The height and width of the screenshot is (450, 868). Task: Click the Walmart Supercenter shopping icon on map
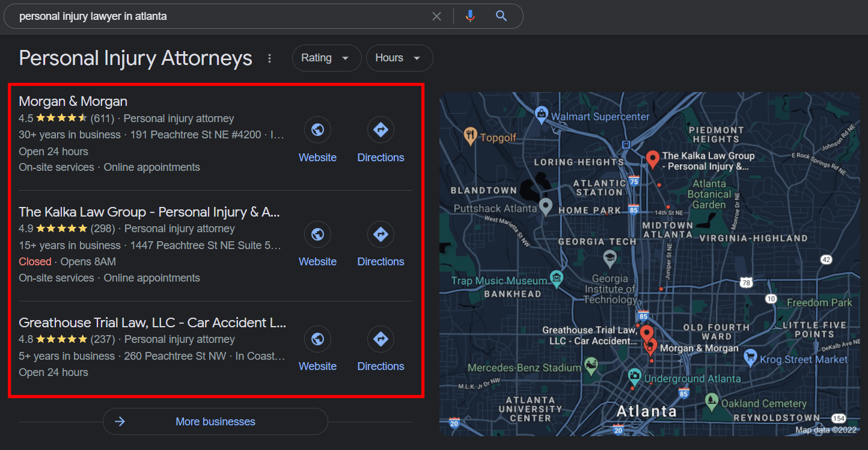coord(542,114)
